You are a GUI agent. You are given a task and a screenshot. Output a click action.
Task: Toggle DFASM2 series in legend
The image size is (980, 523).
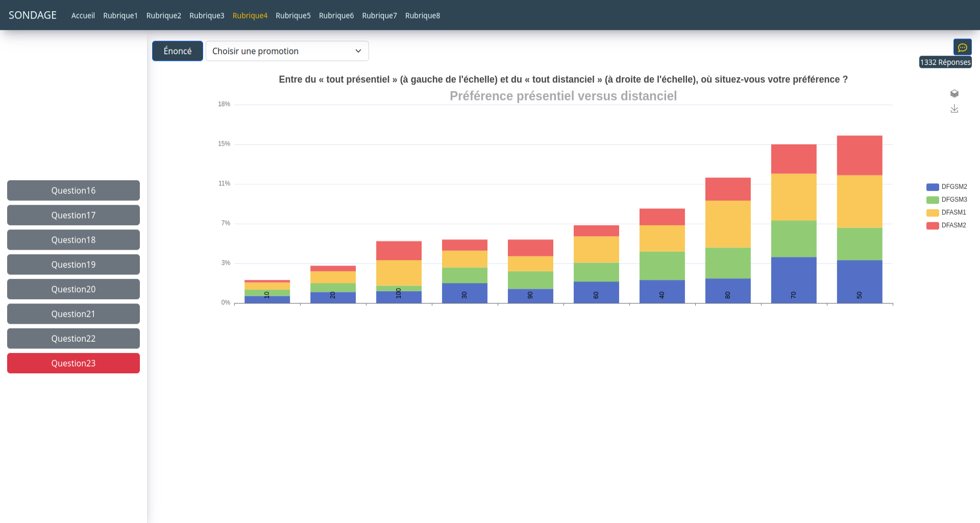click(x=946, y=225)
